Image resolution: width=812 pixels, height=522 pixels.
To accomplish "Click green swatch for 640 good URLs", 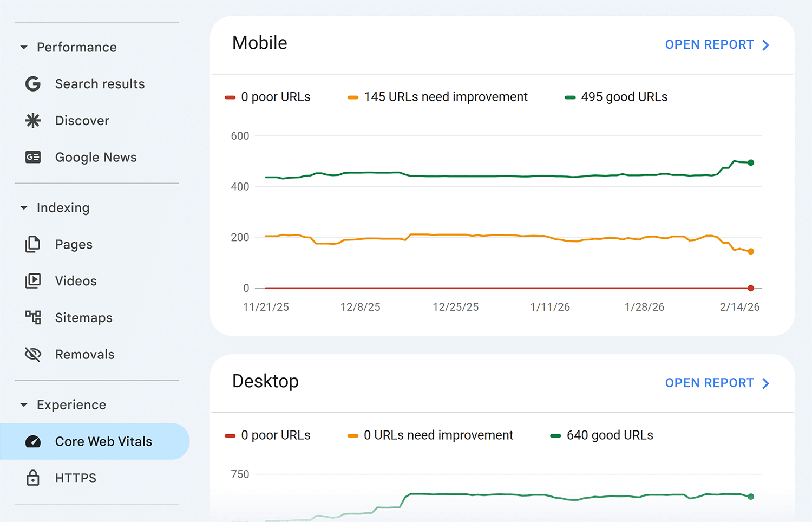I will pyautogui.click(x=555, y=436).
